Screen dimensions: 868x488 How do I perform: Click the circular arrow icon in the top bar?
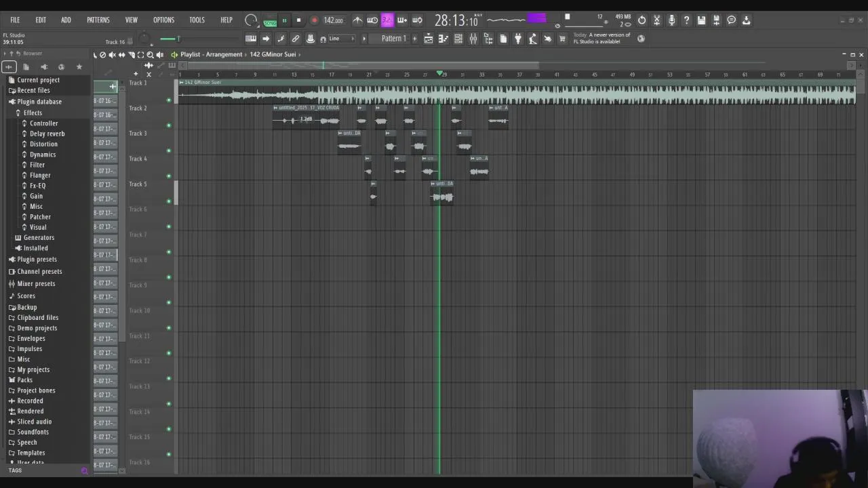(642, 20)
